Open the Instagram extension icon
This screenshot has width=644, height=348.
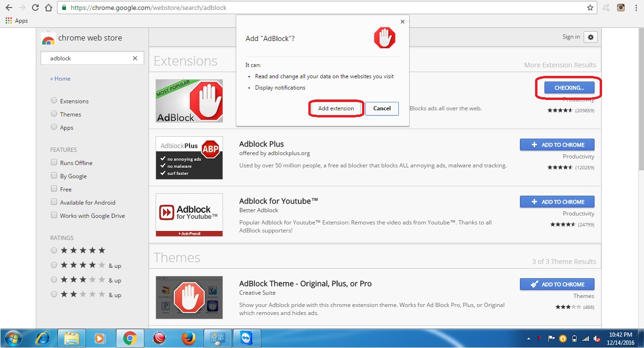tap(621, 8)
